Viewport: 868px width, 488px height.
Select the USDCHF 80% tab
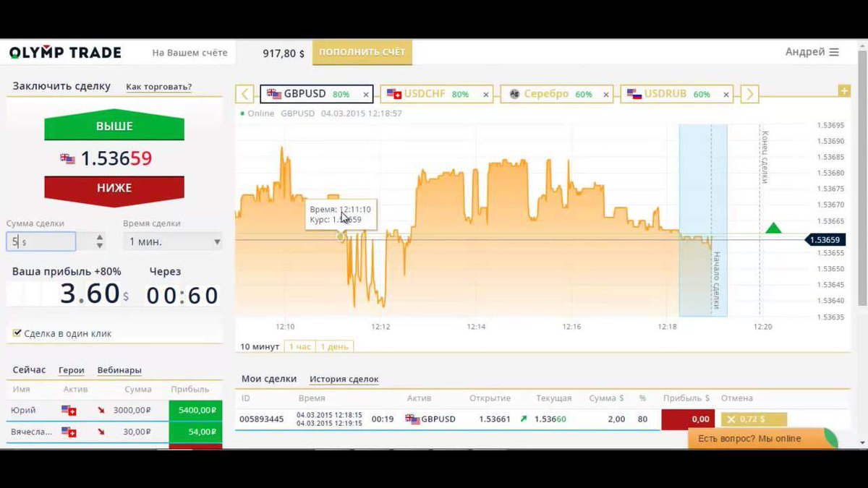point(436,94)
